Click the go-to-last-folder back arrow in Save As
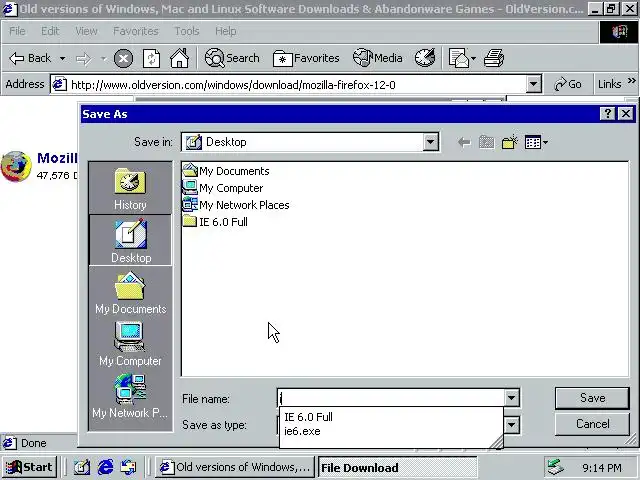 [x=464, y=142]
